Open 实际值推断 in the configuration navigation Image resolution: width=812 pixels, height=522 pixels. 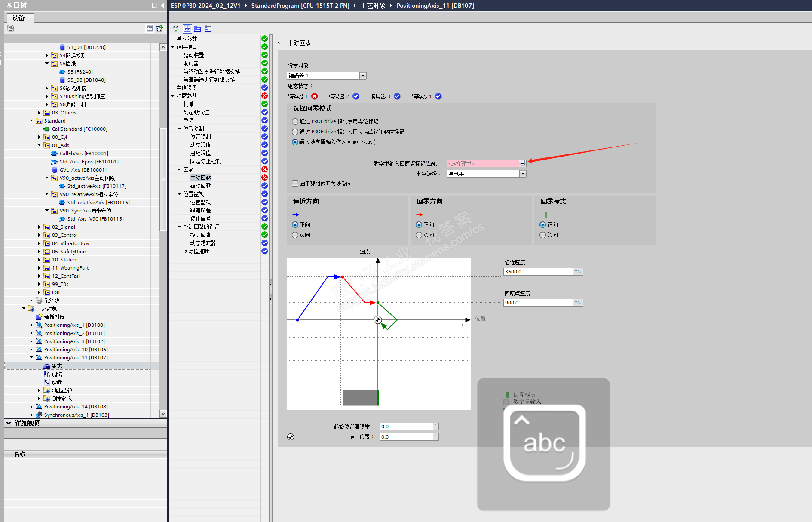pyautogui.click(x=196, y=251)
